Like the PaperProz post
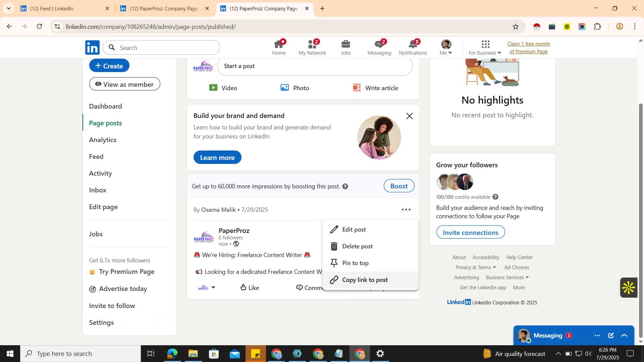The image size is (644, 362). pyautogui.click(x=250, y=288)
